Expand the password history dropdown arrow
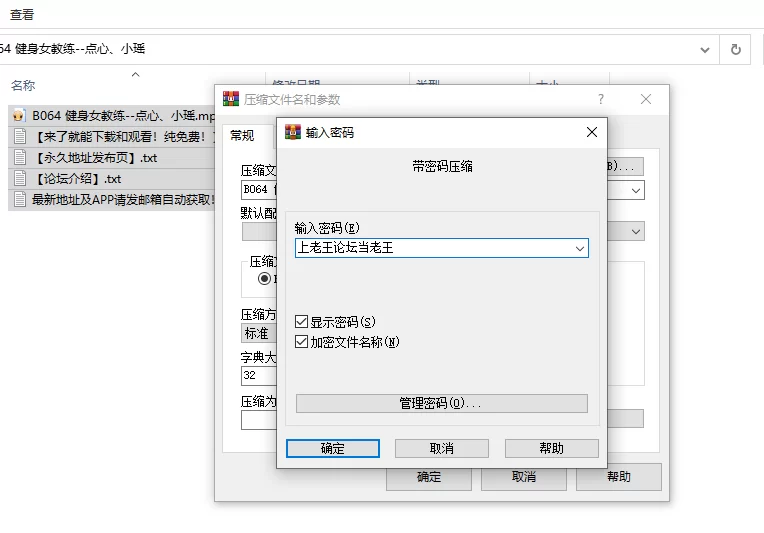 pyautogui.click(x=579, y=248)
